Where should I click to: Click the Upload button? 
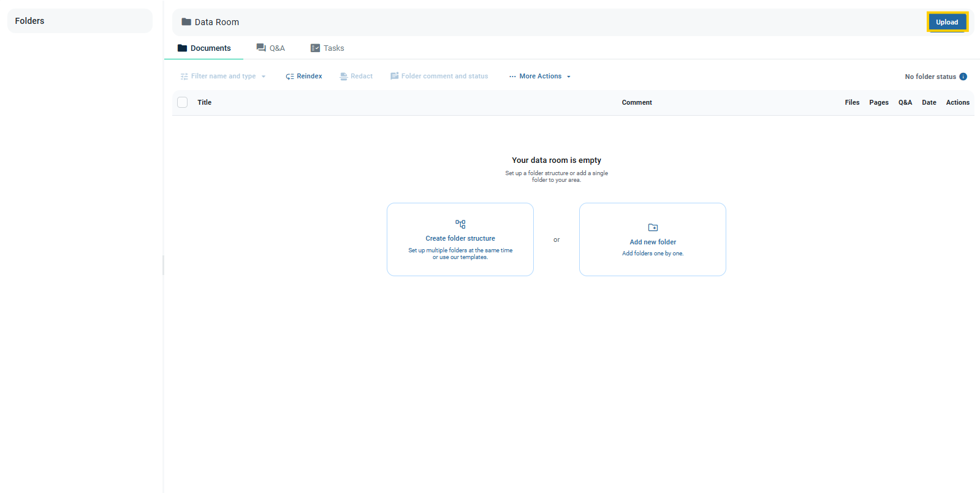pyautogui.click(x=947, y=22)
